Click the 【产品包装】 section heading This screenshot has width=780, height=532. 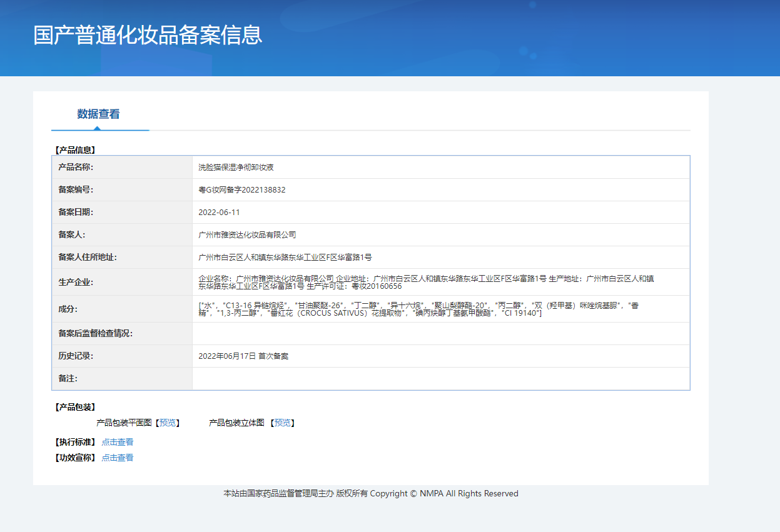pos(74,406)
